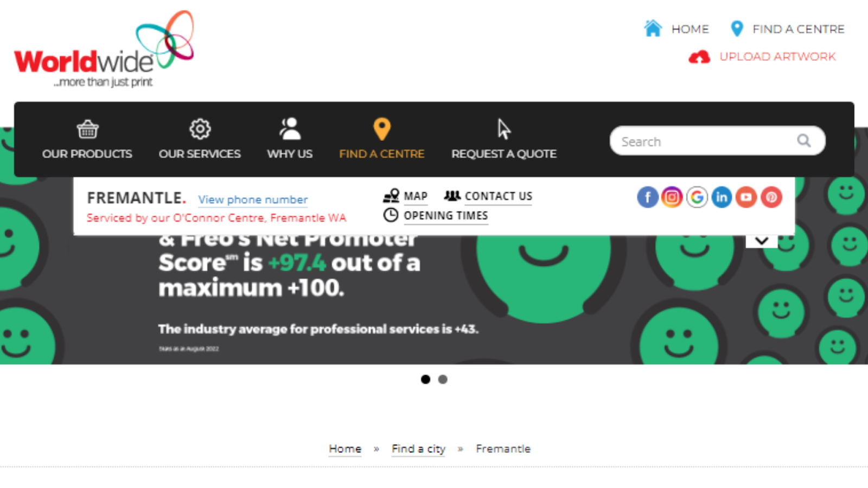
Task: Click the search magnifier icon
Action: (803, 141)
